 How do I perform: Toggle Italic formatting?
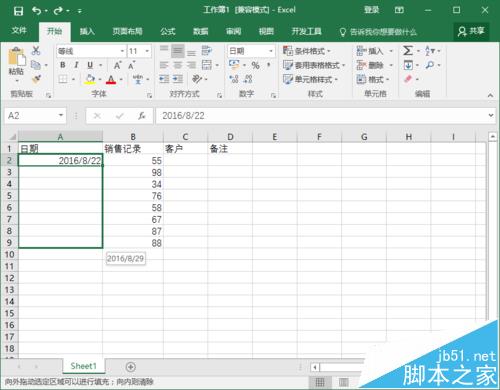point(76,65)
